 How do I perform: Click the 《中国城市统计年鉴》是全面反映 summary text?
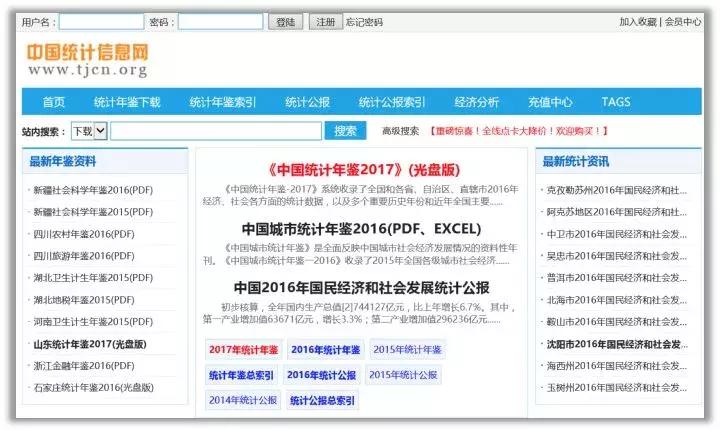point(361,254)
